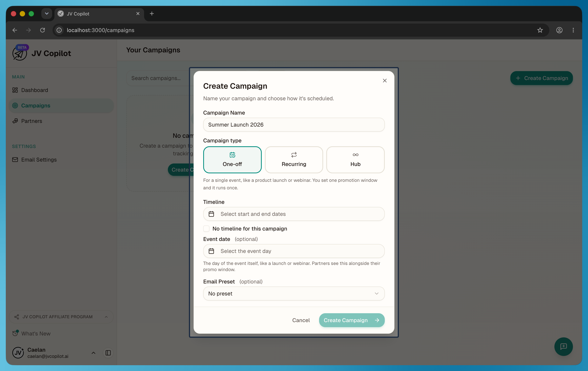
Task: Open the Timeline date range picker
Action: coord(294,214)
